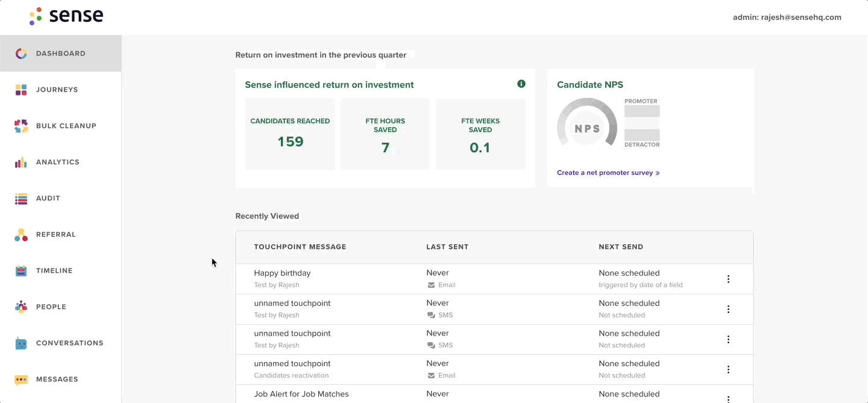Click the Referral dots icon
This screenshot has height=403, width=868.
[x=21, y=235]
